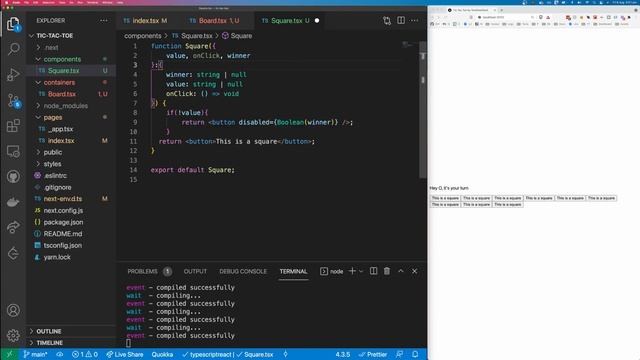Click typescriptreact Square.tsx status item
The height and width of the screenshot is (360, 640).
pyautogui.click(x=228, y=354)
